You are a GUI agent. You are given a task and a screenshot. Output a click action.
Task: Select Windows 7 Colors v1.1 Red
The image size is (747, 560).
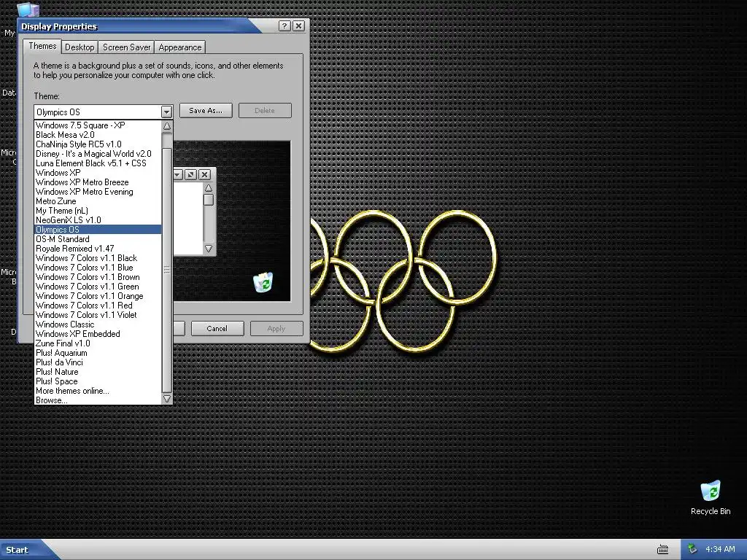tap(98, 306)
